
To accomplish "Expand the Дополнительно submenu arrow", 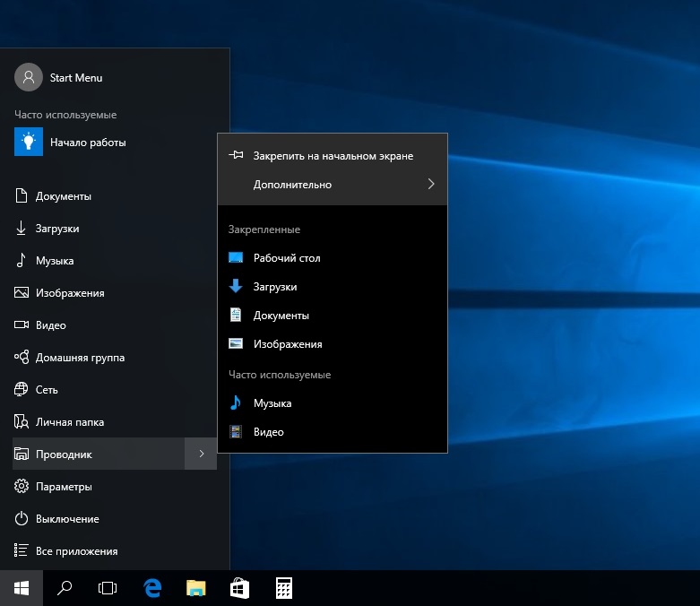I will tap(431, 184).
